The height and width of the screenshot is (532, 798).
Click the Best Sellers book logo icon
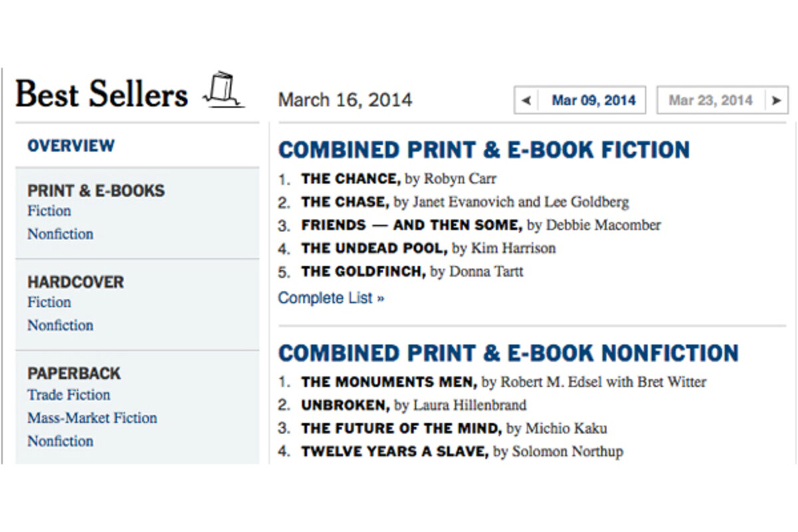coord(223,90)
